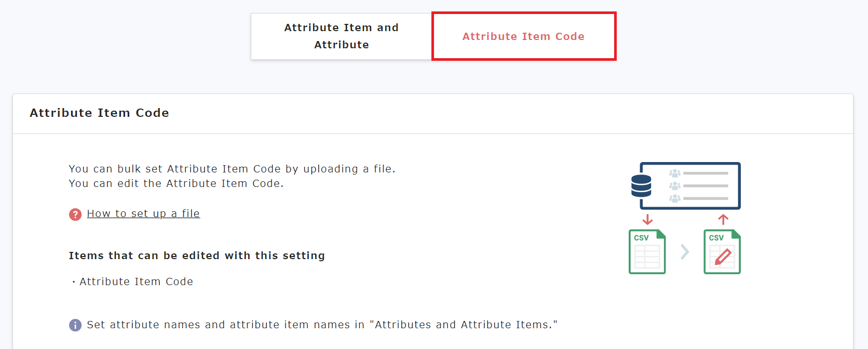Click the bottom people icon in the illustration

[x=675, y=198]
